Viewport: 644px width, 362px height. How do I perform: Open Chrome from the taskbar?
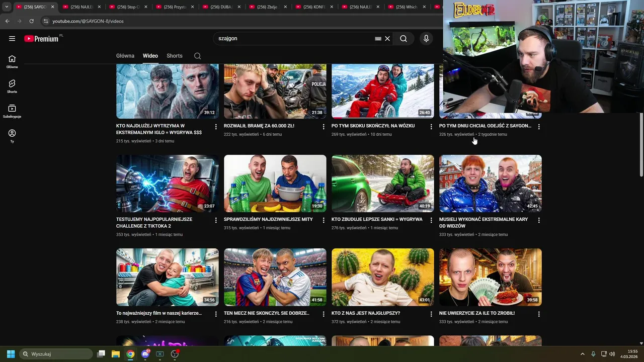point(130,354)
